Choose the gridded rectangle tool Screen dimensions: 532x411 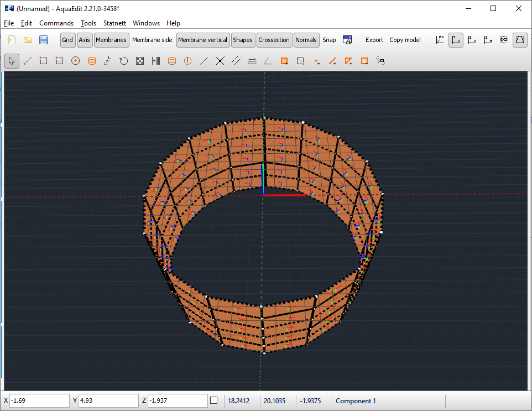point(59,61)
